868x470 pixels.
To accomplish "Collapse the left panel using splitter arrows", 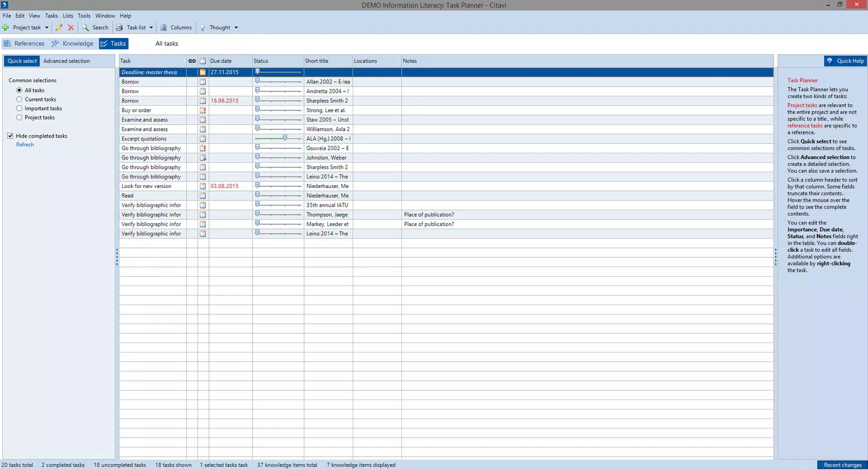I will pyautogui.click(x=117, y=257).
